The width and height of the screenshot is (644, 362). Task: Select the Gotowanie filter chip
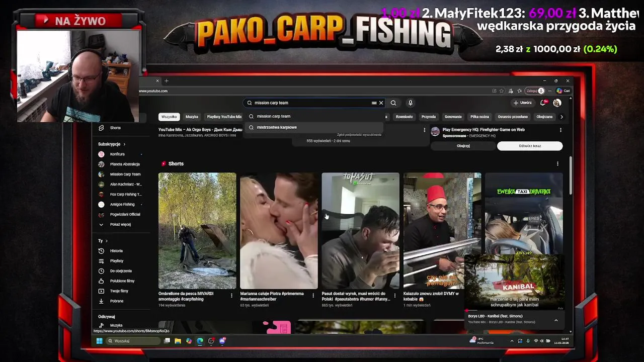(x=453, y=117)
